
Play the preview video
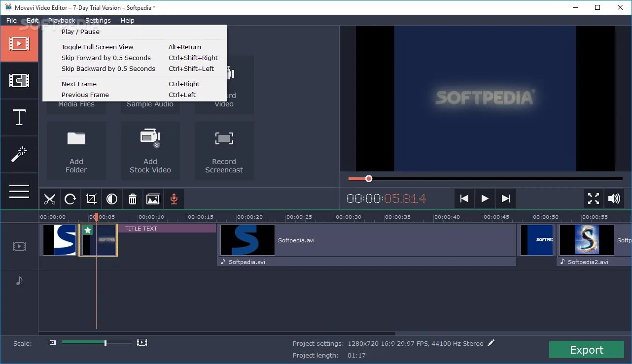[485, 199]
